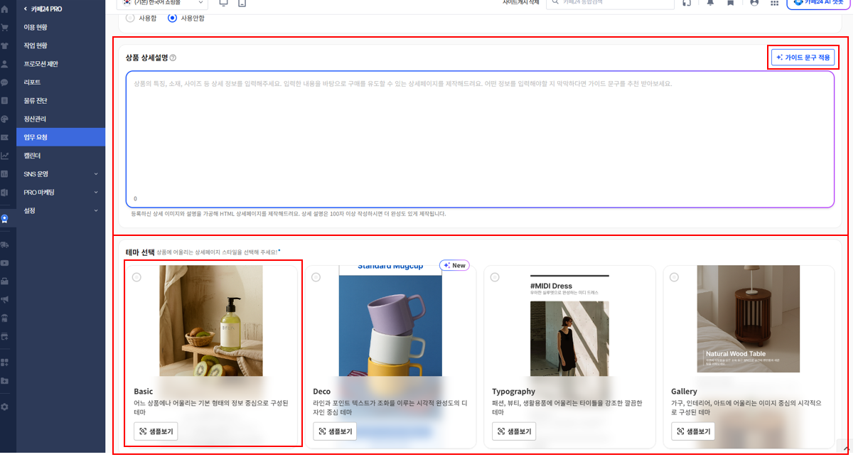Select the active 업무 요청 menu item
This screenshot has width=868, height=457.
click(60, 137)
